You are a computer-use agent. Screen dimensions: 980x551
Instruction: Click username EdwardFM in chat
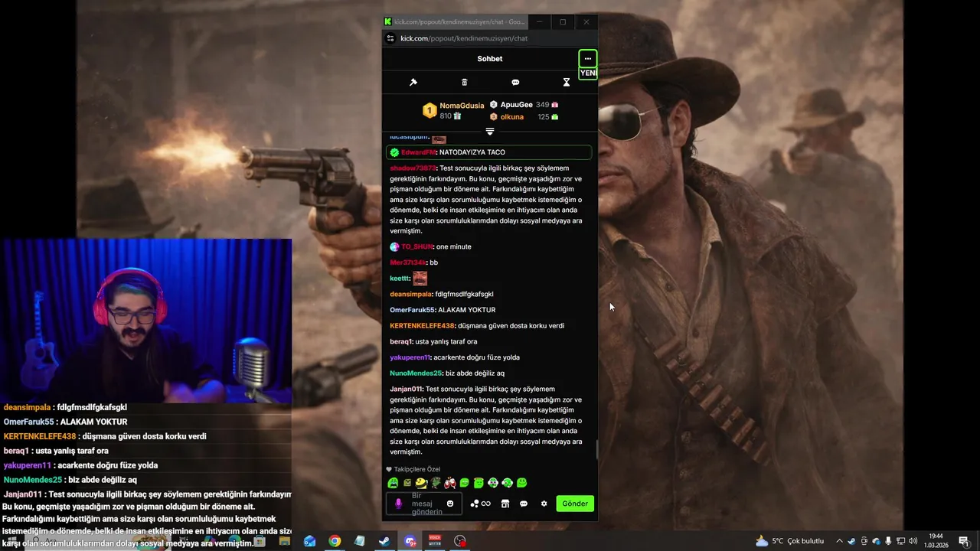[x=418, y=152]
